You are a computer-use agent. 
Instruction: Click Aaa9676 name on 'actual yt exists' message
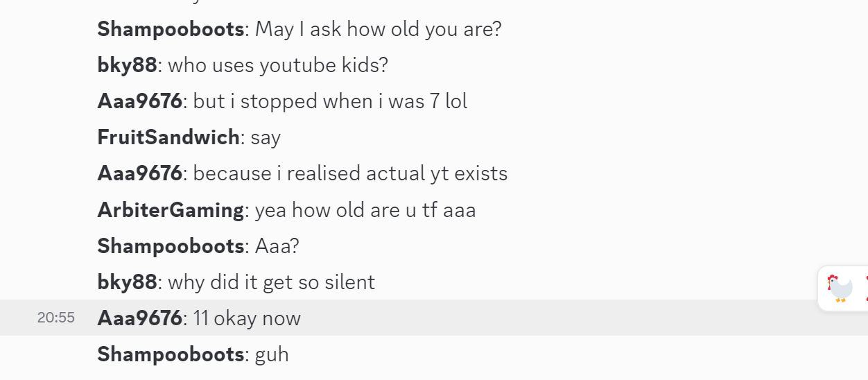(139, 173)
